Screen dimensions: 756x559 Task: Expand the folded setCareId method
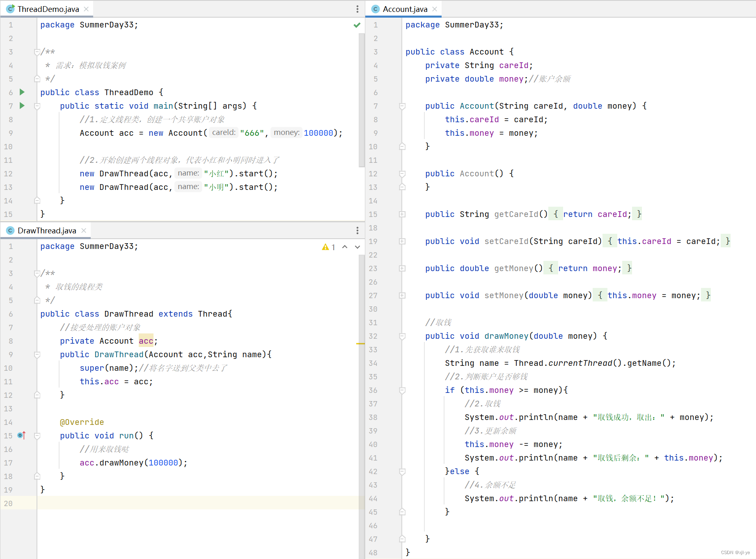tap(402, 241)
